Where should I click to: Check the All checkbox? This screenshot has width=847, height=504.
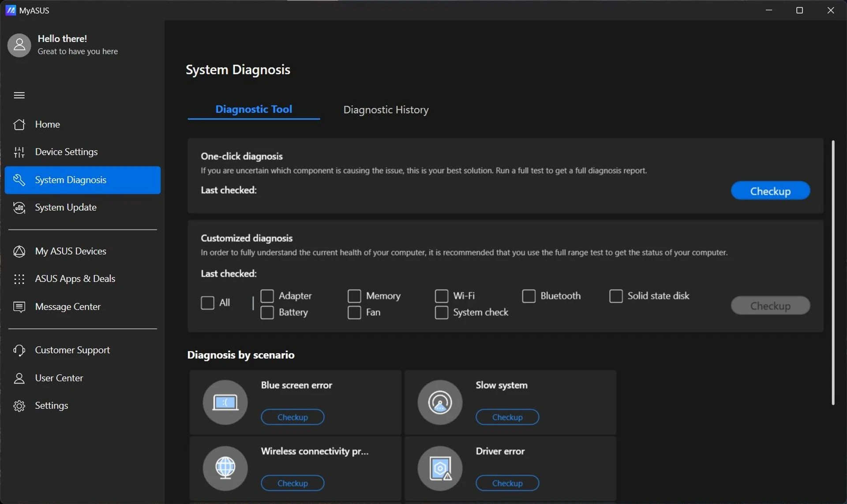tap(207, 302)
